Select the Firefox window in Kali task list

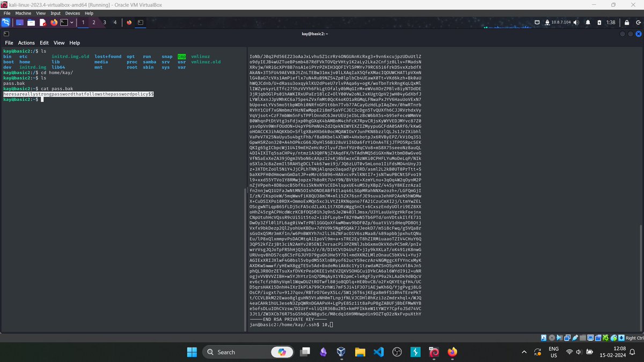pos(129,23)
